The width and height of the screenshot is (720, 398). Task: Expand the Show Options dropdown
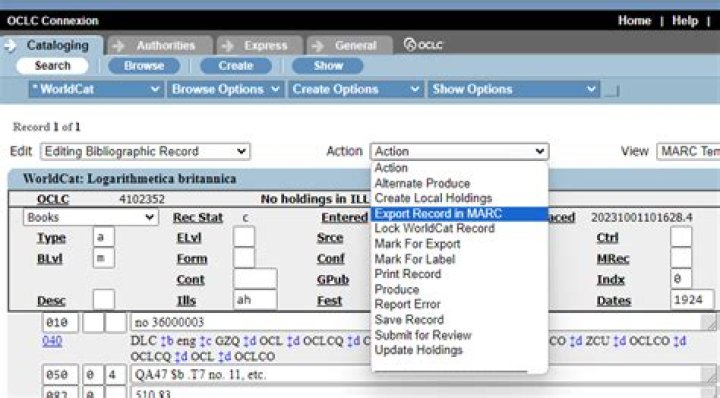point(513,89)
